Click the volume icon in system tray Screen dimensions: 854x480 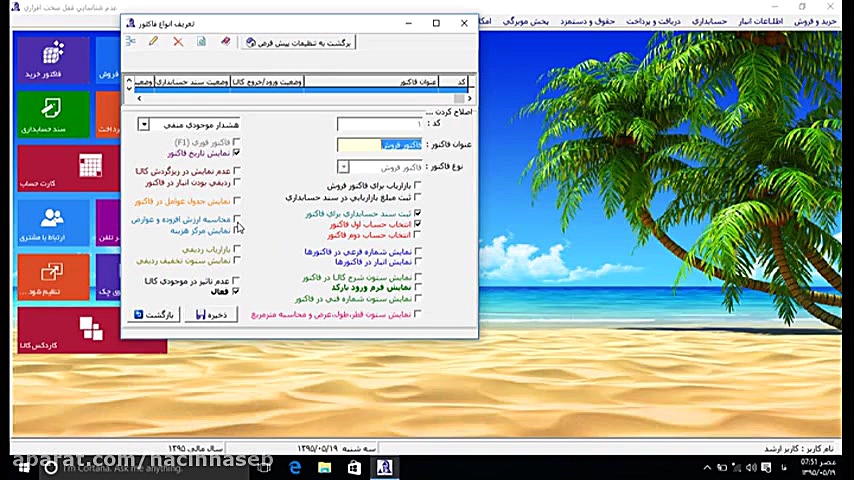coord(751,467)
